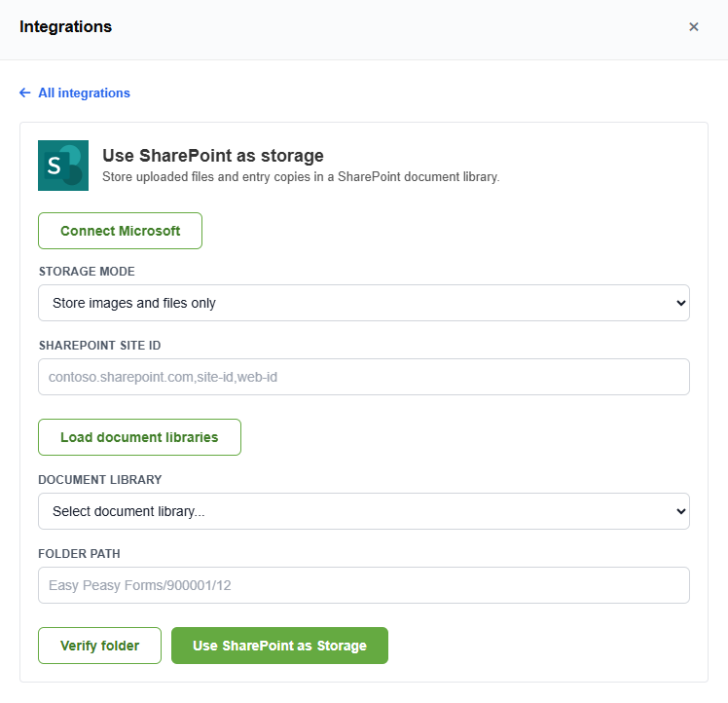The image size is (728, 703).
Task: Click the DOCUMENT LIBRARY label
Action: (x=100, y=479)
